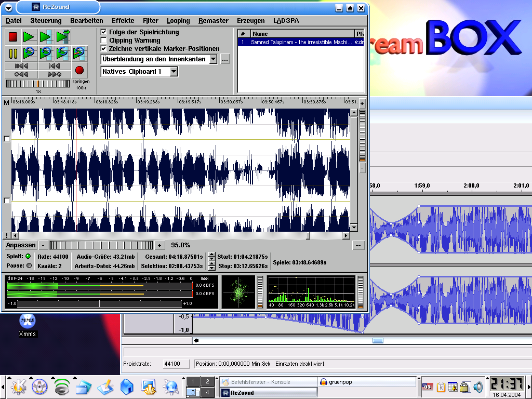The image size is (532, 399).
Task: Uncheck Folge der Spielrichtung checkbox
Action: coord(104,32)
